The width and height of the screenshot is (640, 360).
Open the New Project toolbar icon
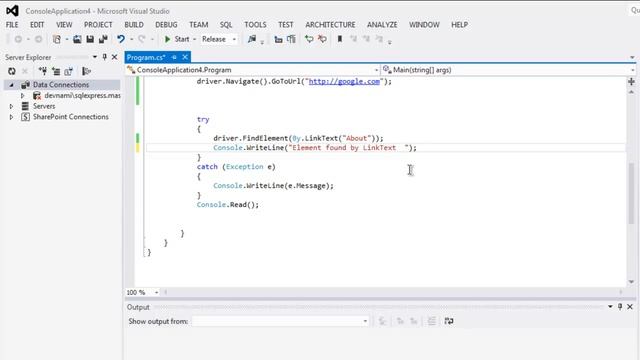point(57,39)
